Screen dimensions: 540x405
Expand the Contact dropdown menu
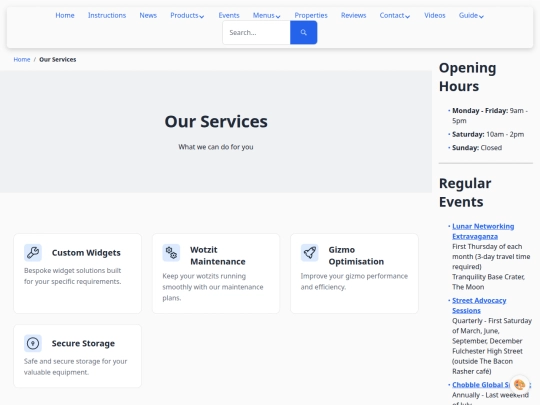395,15
